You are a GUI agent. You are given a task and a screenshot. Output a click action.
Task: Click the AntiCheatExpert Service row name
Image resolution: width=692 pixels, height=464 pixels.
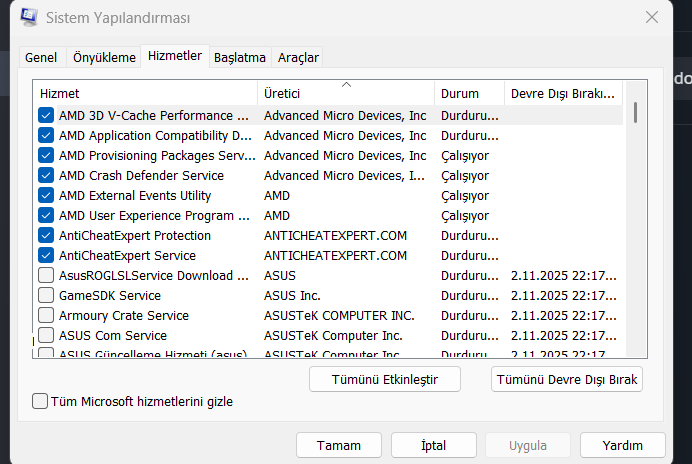tap(127, 255)
